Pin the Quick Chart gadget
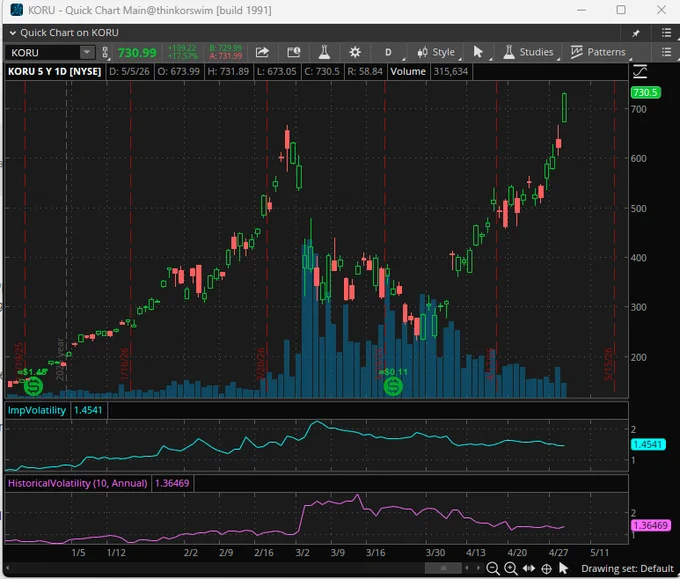This screenshot has width=680, height=579. [x=636, y=33]
